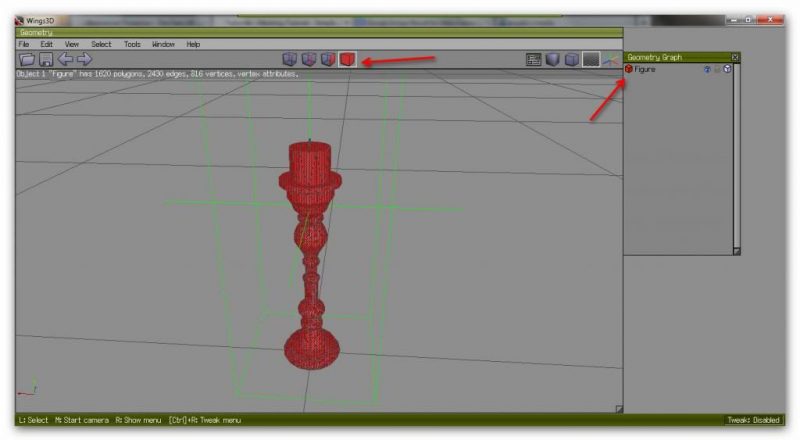This screenshot has width=800, height=440.
Task: Click the Open file folder icon
Action: (x=27, y=60)
